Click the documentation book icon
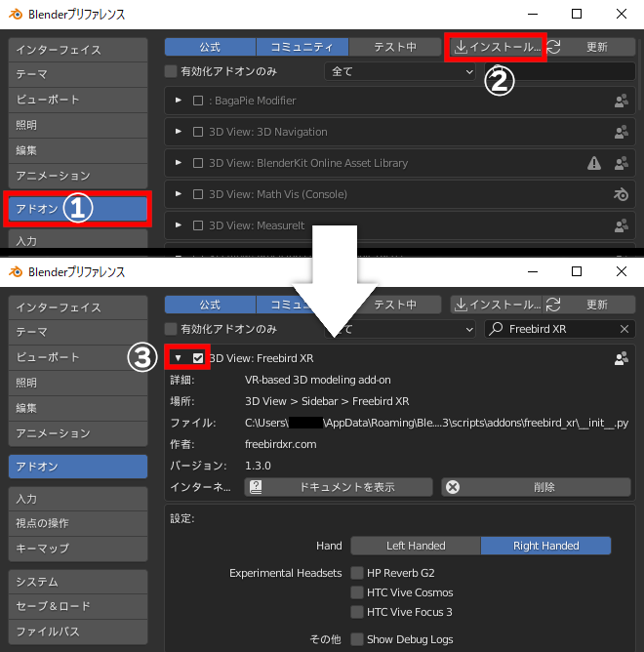Screen dimensions: 644x652 coord(256,487)
